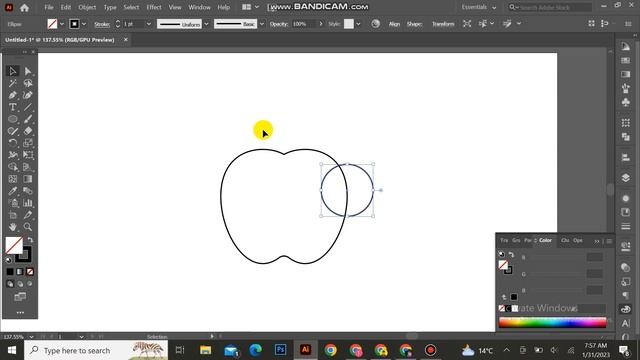Select the Width/Warp tool
The image size is (640, 360).
[x=13, y=155]
